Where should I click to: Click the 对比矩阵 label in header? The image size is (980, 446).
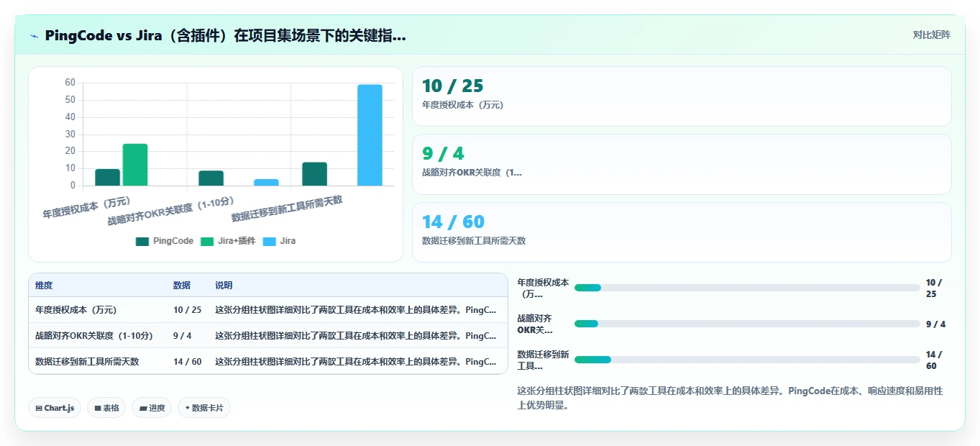(931, 35)
